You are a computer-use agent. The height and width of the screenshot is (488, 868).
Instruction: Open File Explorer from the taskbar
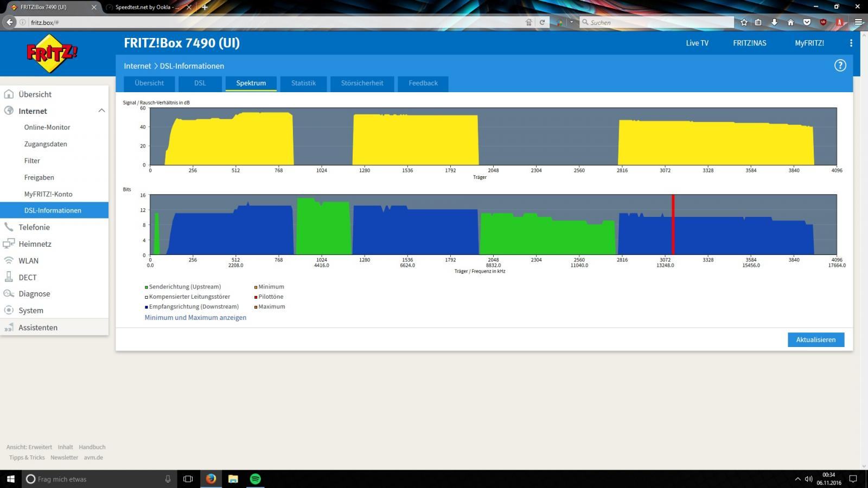click(233, 479)
